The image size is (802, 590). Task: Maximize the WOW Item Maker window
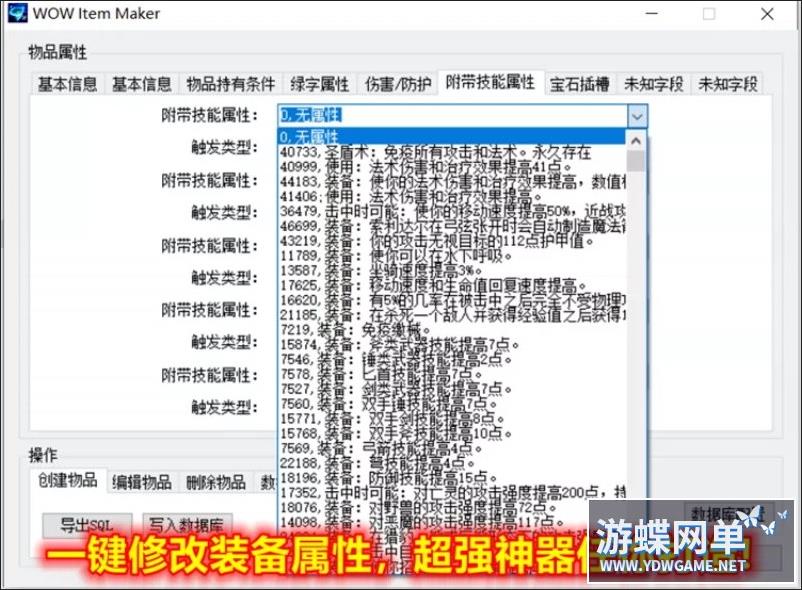pos(709,14)
